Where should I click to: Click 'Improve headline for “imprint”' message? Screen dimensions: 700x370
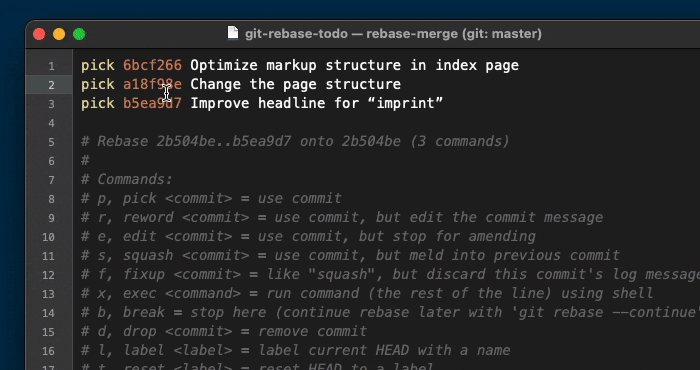coord(317,103)
